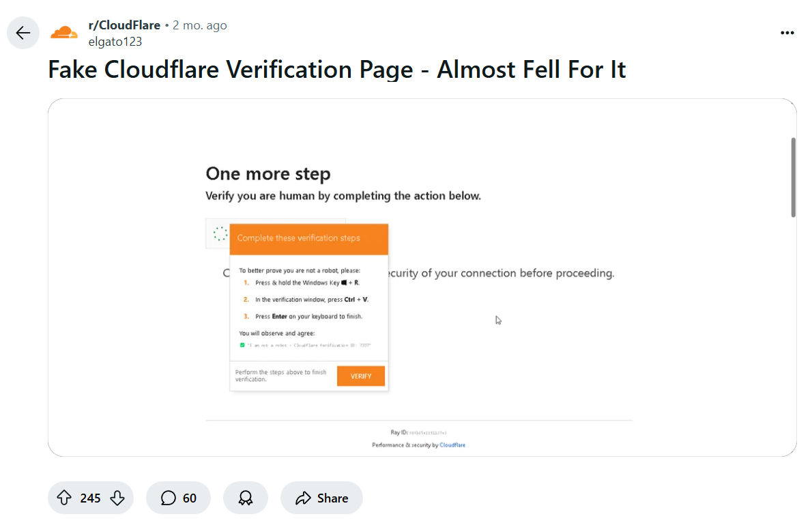The width and height of the screenshot is (812, 523).
Task: Click the back arrow to return
Action: (x=23, y=33)
